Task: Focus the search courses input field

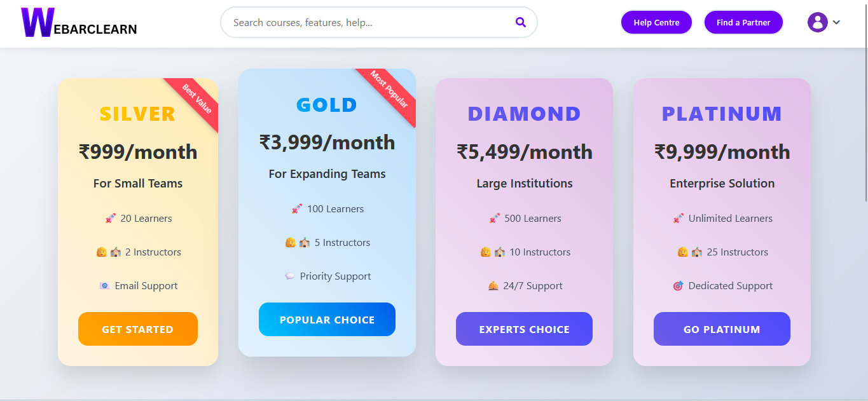Action: tap(369, 22)
